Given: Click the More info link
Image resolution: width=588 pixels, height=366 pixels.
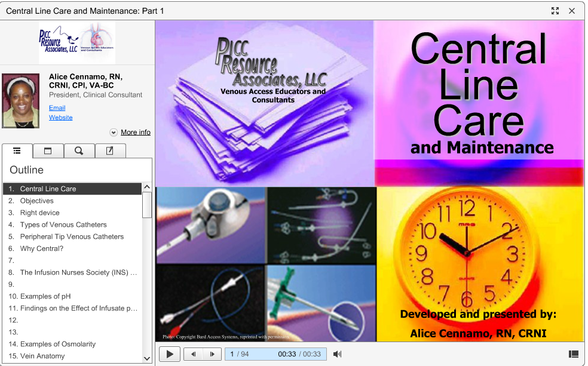Looking at the screenshot, I should click(x=136, y=132).
